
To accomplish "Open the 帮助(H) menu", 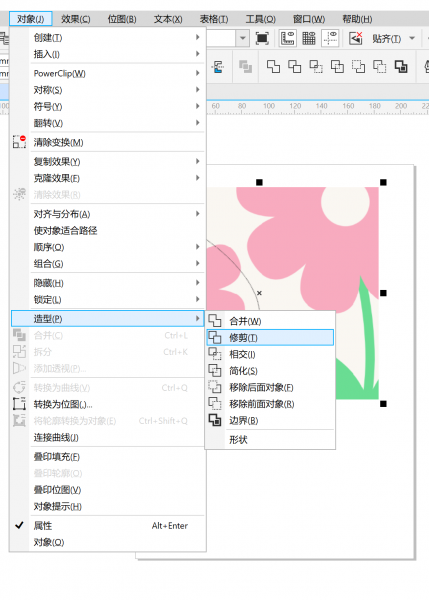I will 357,19.
